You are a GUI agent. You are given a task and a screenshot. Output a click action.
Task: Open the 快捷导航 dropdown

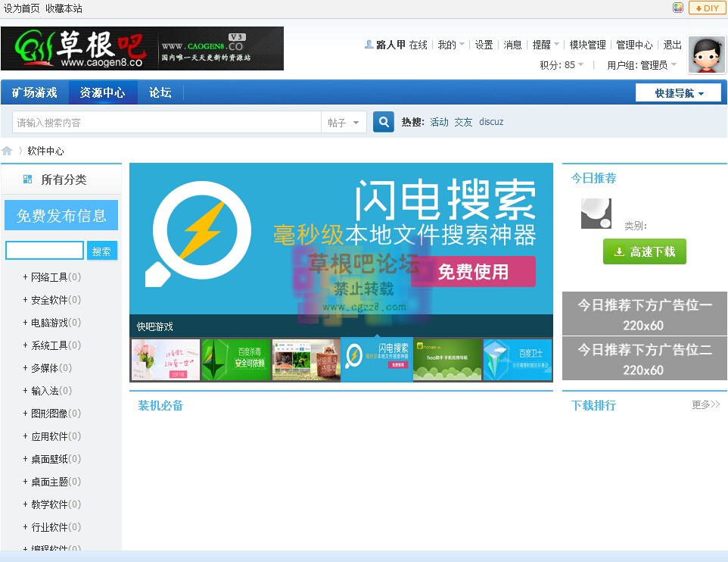[x=677, y=92]
